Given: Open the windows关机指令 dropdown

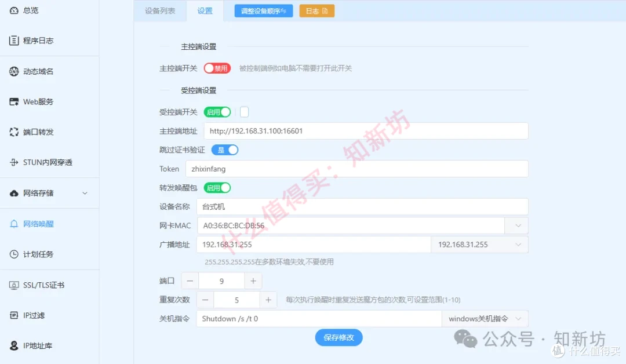Looking at the screenshot, I should [x=485, y=319].
